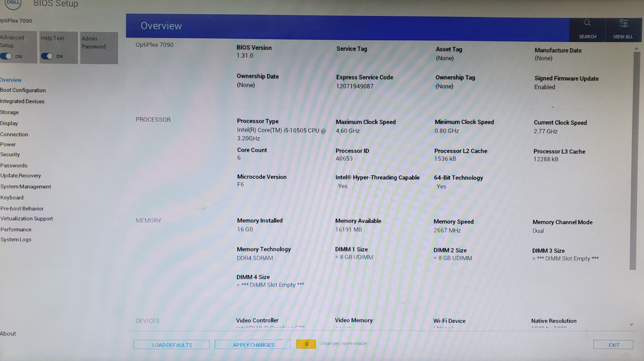Click the Exit button

coord(614,345)
